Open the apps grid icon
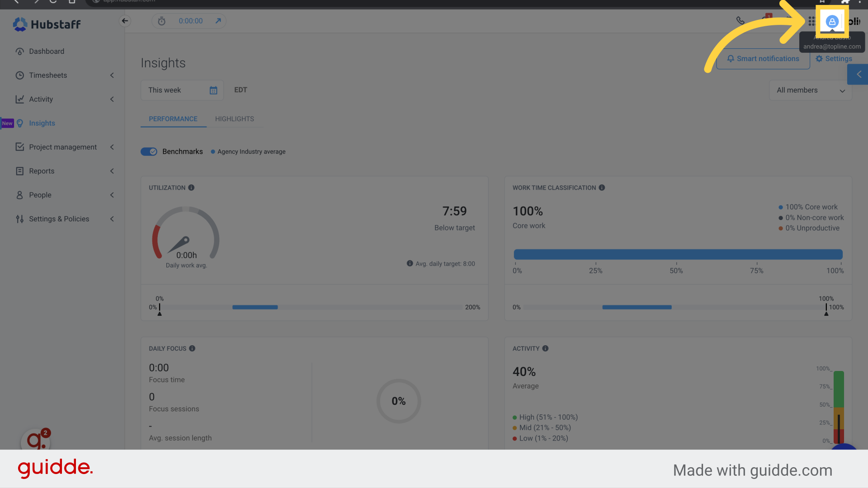The width and height of the screenshot is (868, 488). (x=811, y=21)
